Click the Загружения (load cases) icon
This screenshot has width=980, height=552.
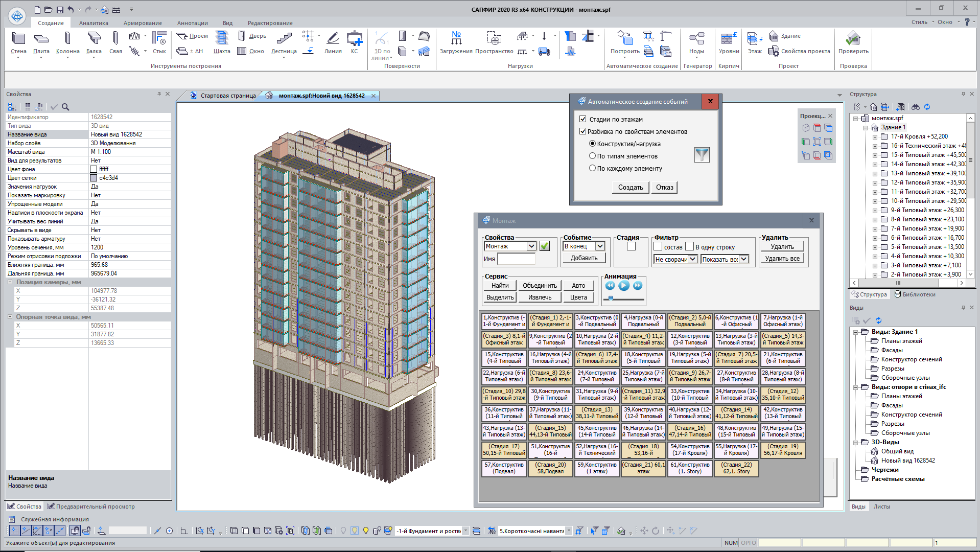tap(456, 38)
